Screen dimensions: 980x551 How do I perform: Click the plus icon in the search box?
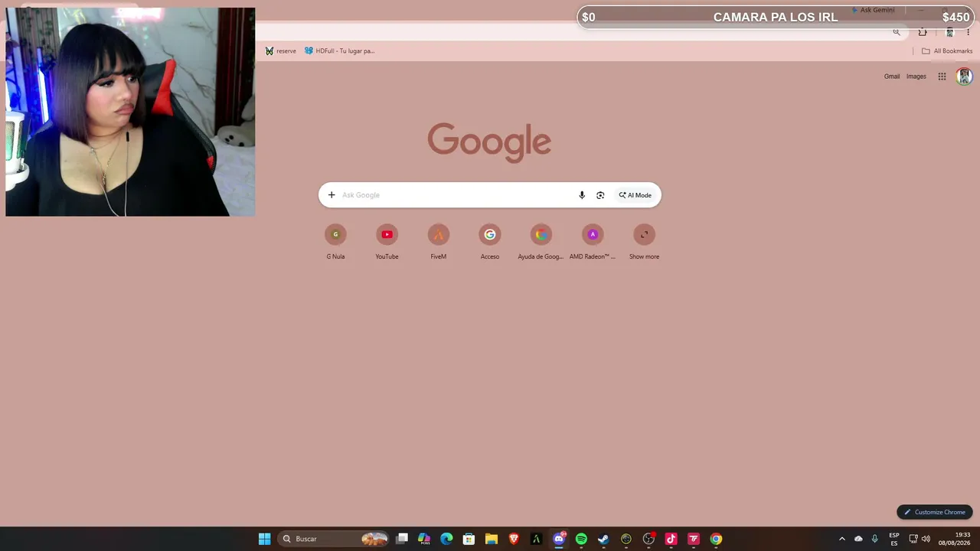coord(332,195)
